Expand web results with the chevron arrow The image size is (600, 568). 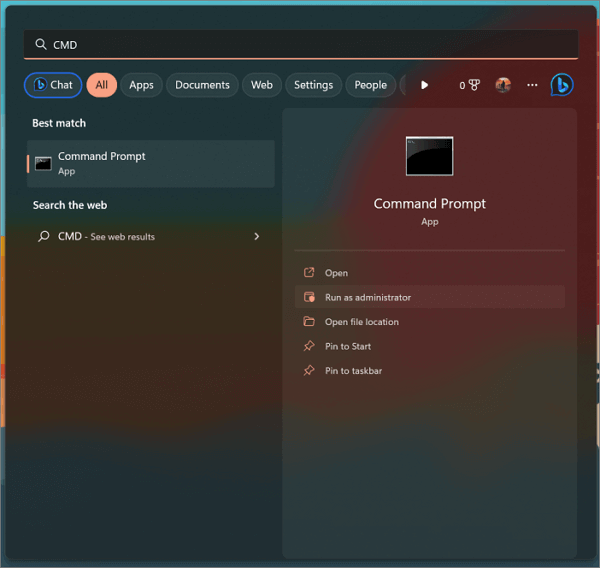[x=257, y=237]
